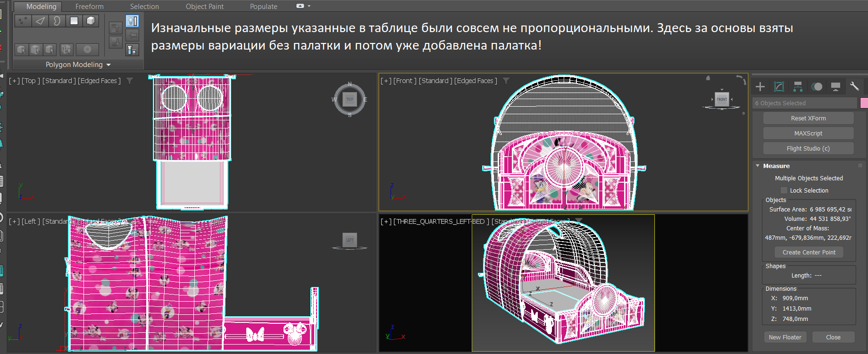Click Toggle Command Panel icon in ribbon
Image resolution: width=868 pixels, height=354 pixels.
tap(132, 50)
